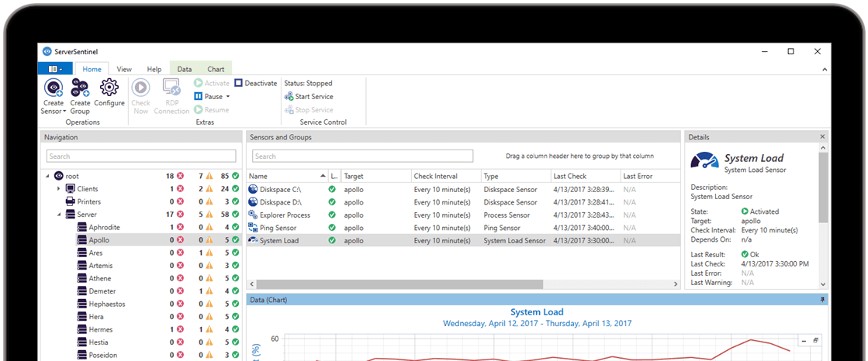The height and width of the screenshot is (361, 868).
Task: Click the Create Sensor icon
Action: 54,88
